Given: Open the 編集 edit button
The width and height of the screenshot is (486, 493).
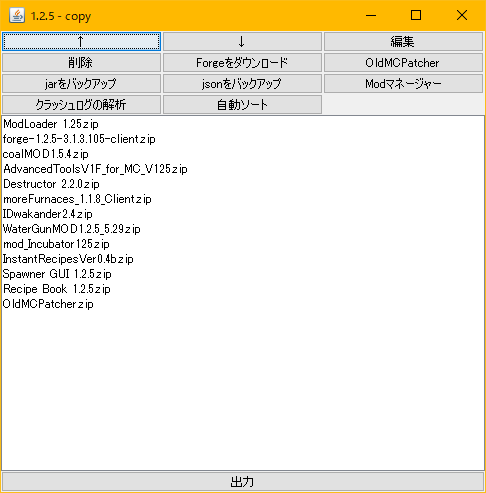Looking at the screenshot, I should coord(403,42).
